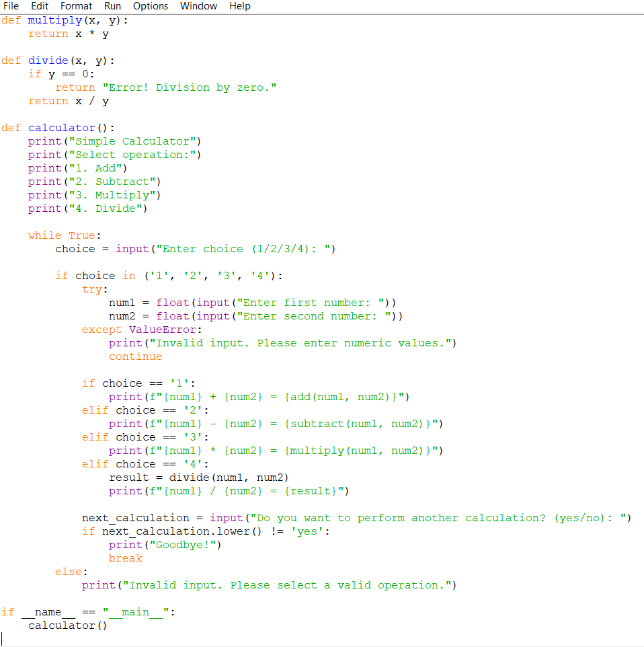Open the File menu

[11, 6]
